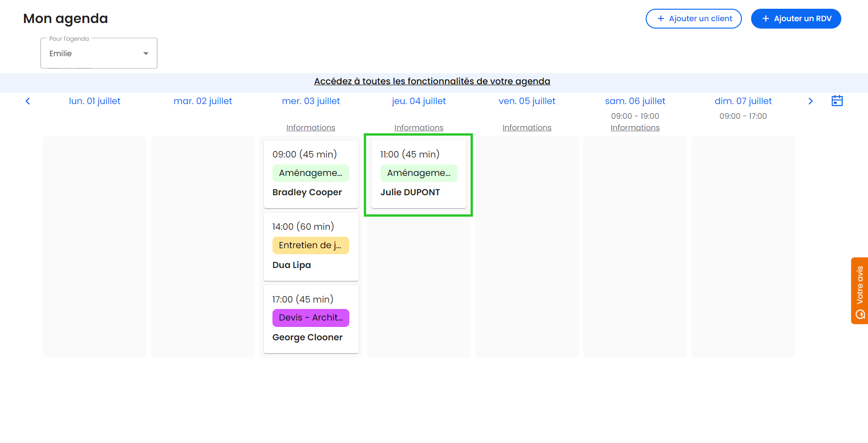The height and width of the screenshot is (443, 868).
Task: Select ven. 05 juillet column header
Action: click(x=527, y=101)
